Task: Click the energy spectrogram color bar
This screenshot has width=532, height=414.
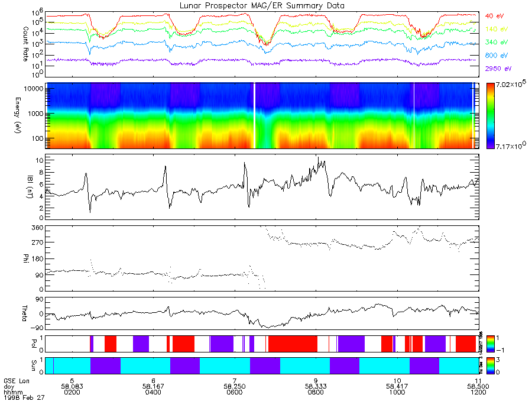Action: [490, 116]
